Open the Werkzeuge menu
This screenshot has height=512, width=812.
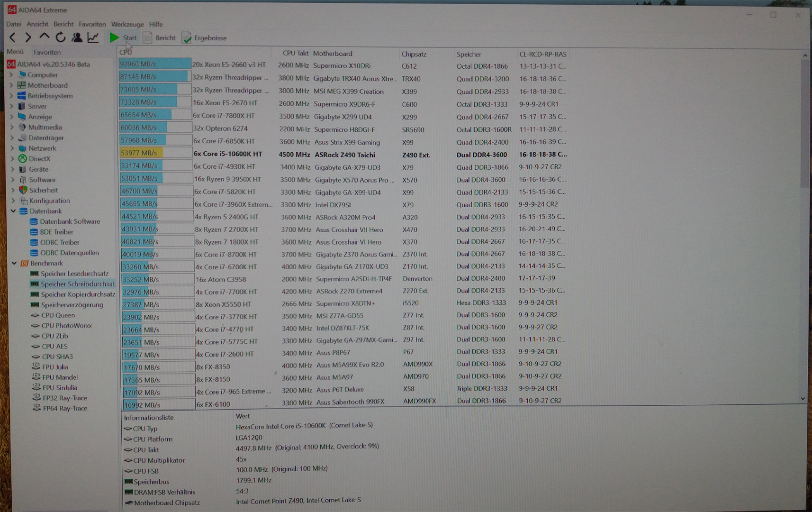127,24
